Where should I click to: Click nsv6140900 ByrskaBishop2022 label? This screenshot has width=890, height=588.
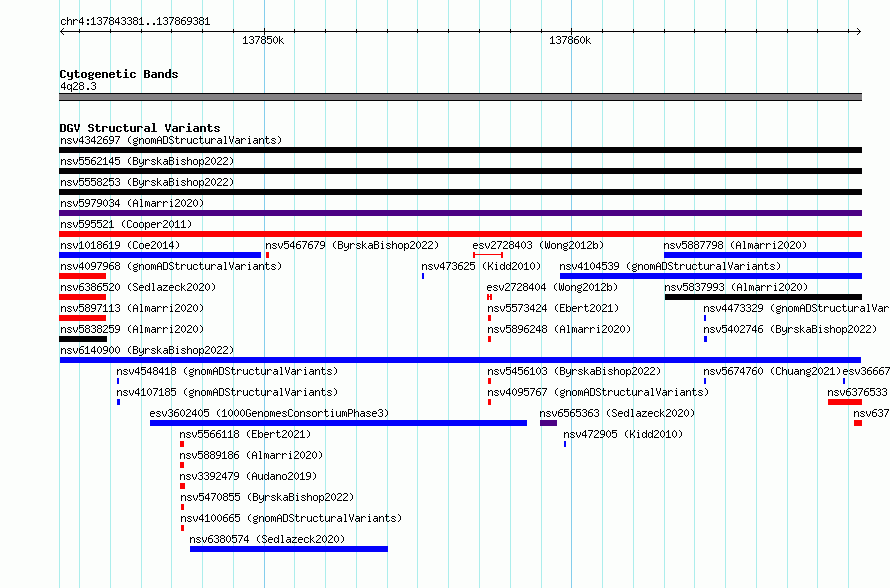147,350
